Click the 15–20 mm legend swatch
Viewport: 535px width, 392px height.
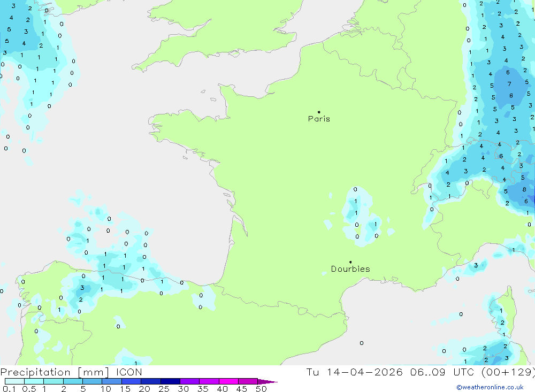(131, 381)
